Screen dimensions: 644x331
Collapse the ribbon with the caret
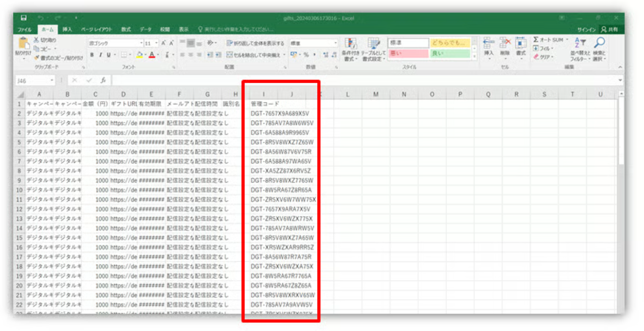[620, 67]
